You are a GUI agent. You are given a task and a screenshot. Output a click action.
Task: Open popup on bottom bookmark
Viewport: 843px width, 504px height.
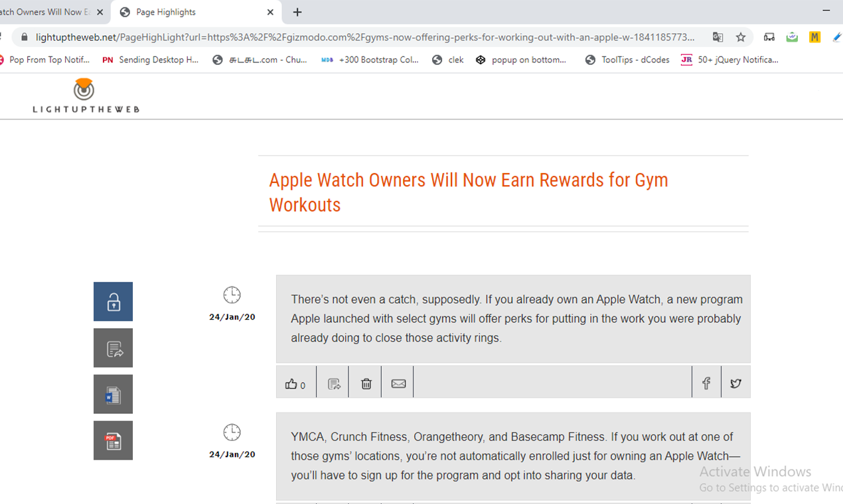coord(522,60)
